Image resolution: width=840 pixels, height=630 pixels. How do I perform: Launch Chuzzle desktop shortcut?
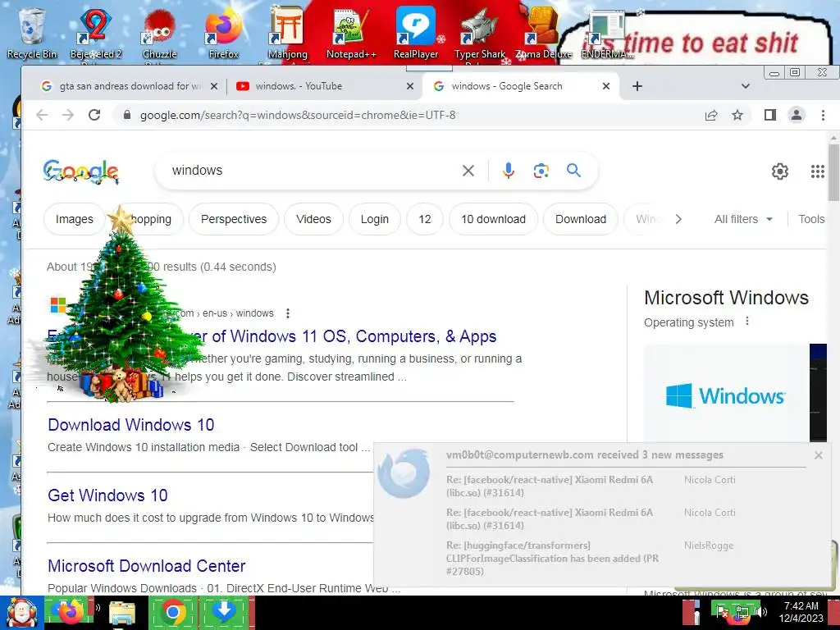(x=160, y=33)
